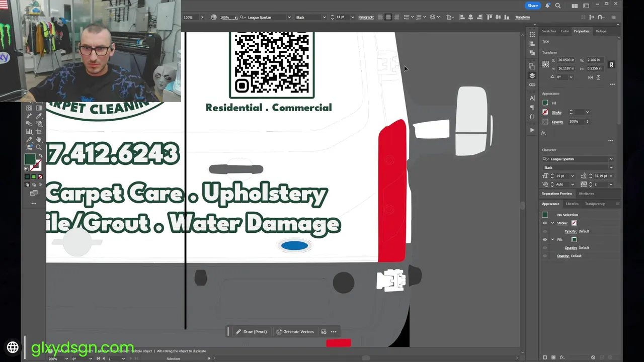Collapse the Stroke row in Appearance panel
Screen dimensions: 644x362
pos(552,223)
